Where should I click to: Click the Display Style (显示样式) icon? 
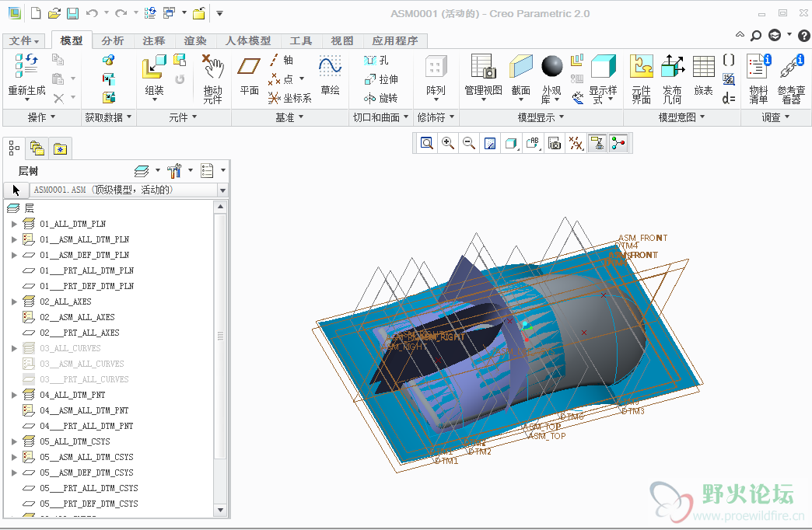coord(603,67)
